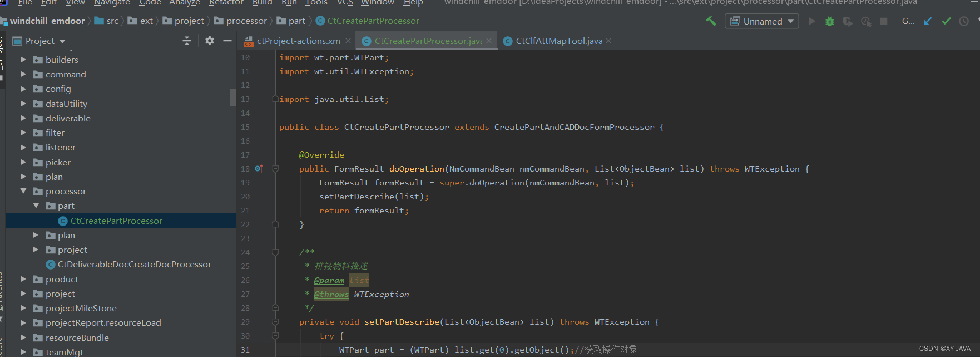Fold the doOperation method at line 18
The height and width of the screenshot is (357, 980).
(275, 169)
